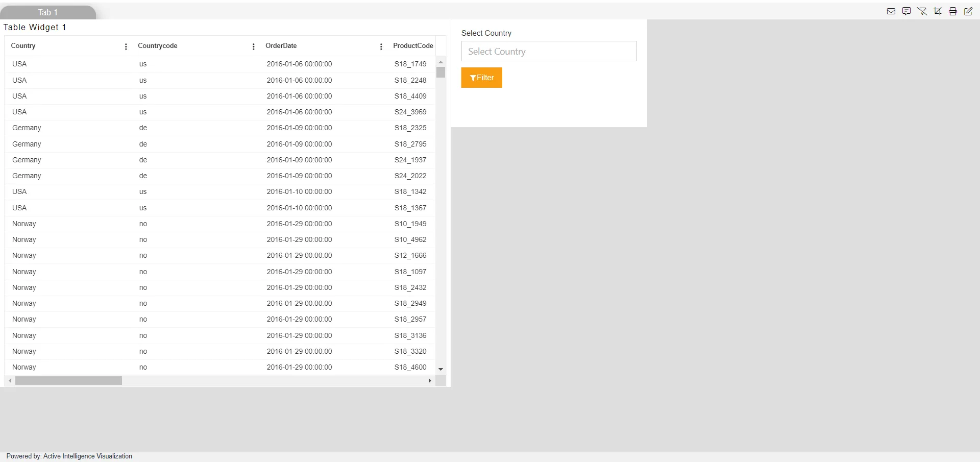Open the Country column options menu
This screenshot has height=462, width=980.
pos(126,46)
